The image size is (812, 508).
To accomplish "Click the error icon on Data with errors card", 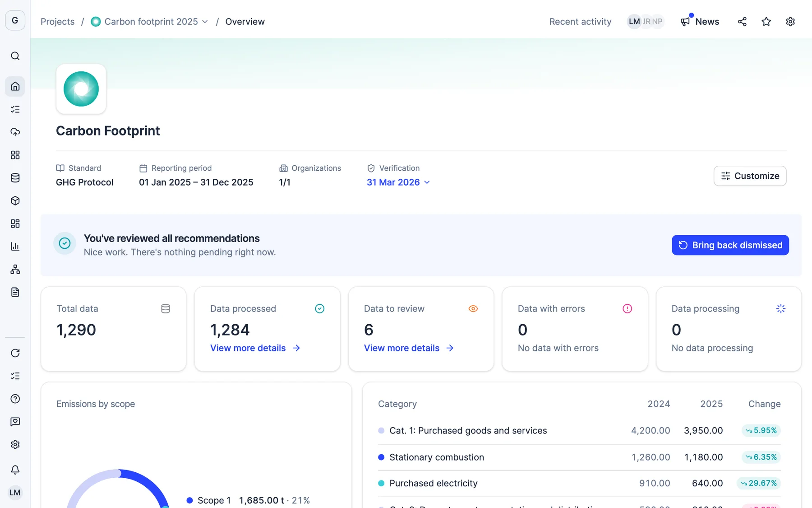I will click(x=627, y=309).
